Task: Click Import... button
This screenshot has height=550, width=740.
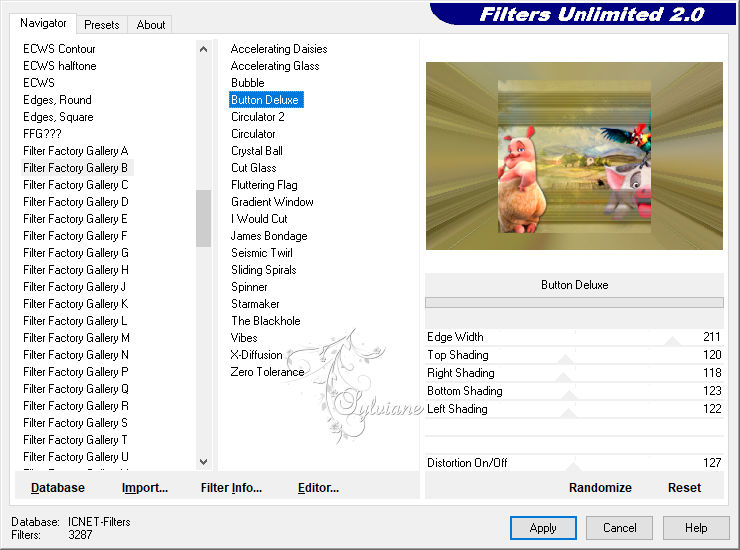Action: (x=145, y=488)
